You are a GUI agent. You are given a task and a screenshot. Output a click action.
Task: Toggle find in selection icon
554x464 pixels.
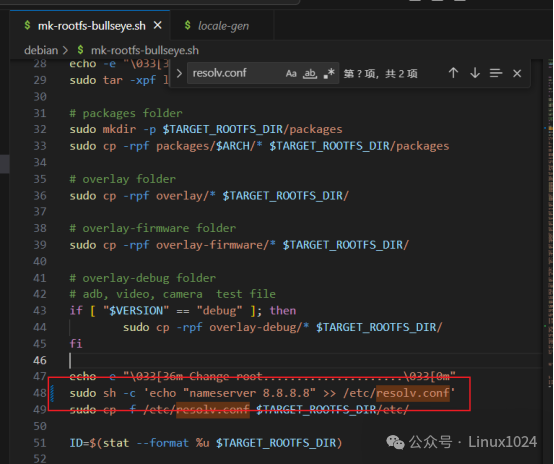coord(496,73)
